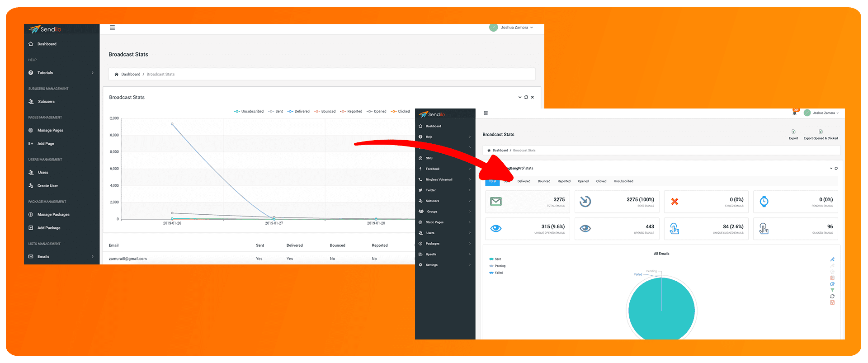Click the save image icon at toolbox bottom
The width and height of the screenshot is (868, 363).
pyautogui.click(x=832, y=302)
